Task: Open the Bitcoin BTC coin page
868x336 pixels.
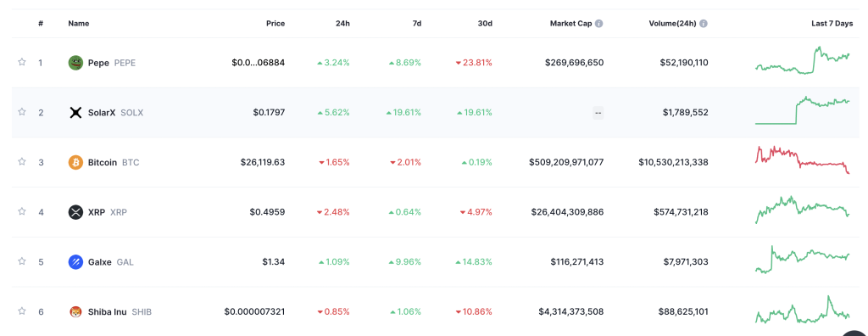Action: (x=103, y=162)
